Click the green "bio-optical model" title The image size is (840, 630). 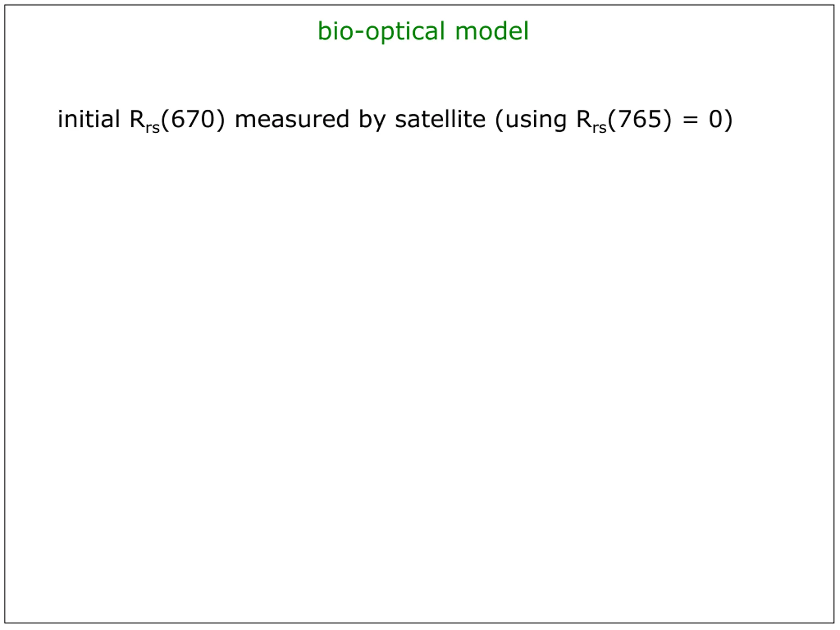tap(423, 31)
